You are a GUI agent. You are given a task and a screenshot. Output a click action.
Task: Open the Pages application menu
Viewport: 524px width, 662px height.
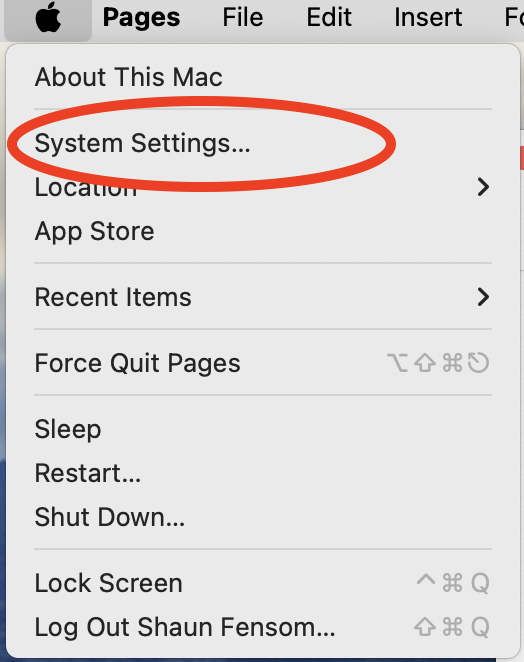141,18
